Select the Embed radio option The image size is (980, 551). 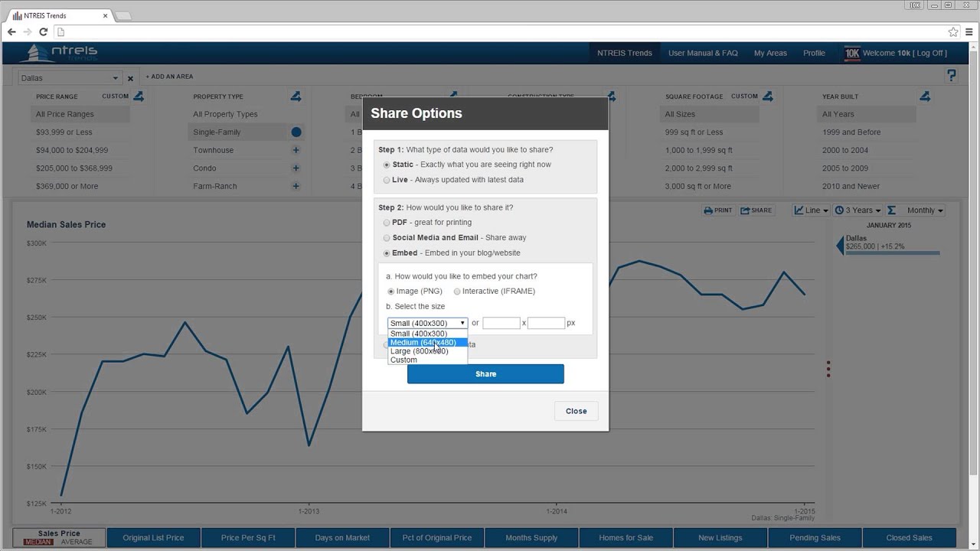point(387,253)
